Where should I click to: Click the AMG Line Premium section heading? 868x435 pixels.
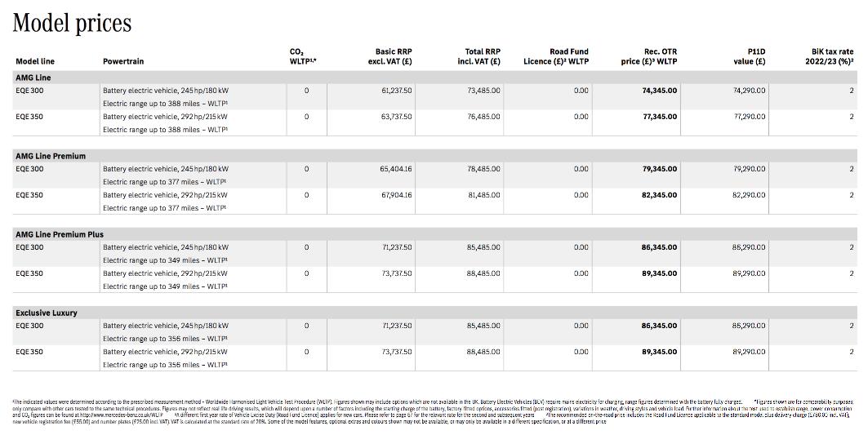click(x=51, y=156)
